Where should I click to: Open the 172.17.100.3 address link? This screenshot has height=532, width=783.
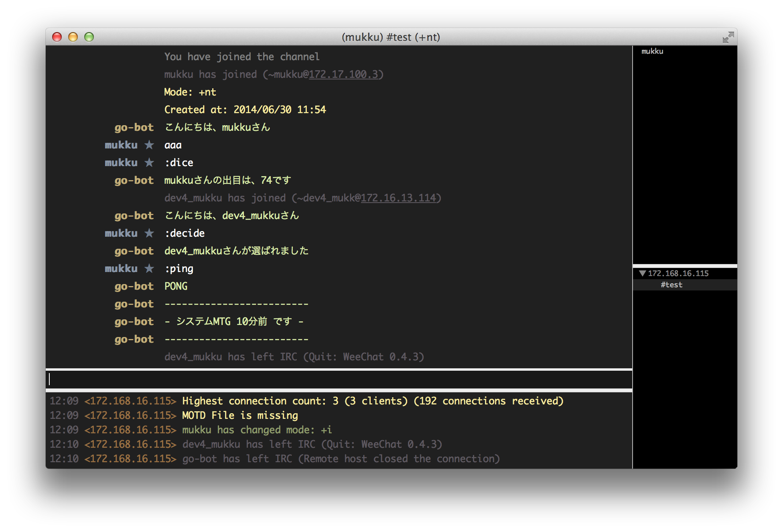[x=343, y=74]
